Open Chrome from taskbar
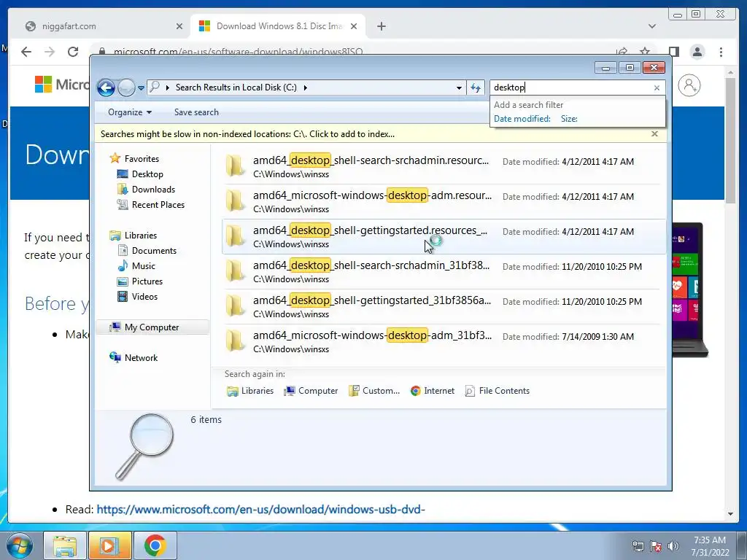This screenshot has width=747, height=560. pyautogui.click(x=155, y=545)
